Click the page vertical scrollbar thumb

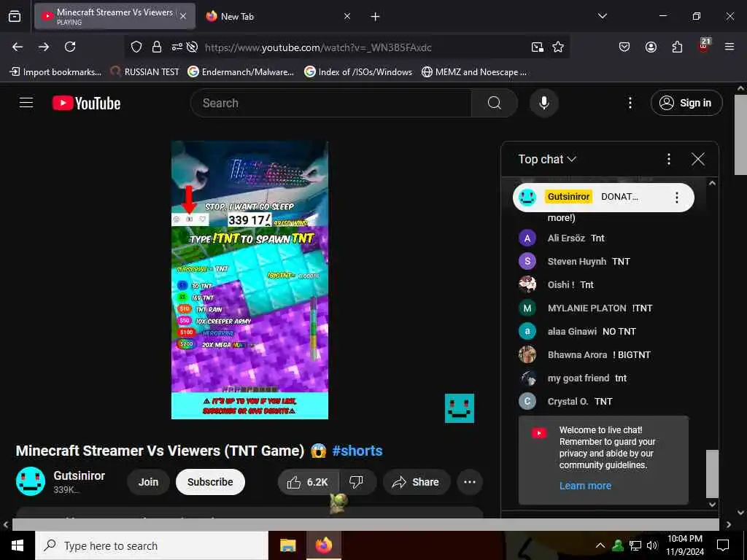(x=740, y=134)
